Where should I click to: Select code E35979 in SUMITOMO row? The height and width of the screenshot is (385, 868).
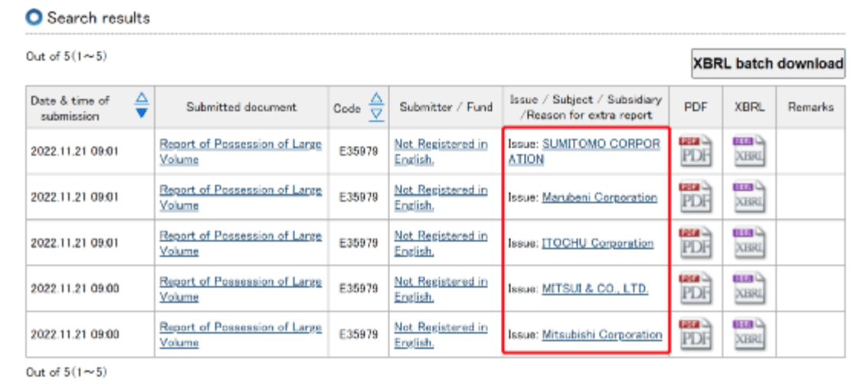click(359, 151)
